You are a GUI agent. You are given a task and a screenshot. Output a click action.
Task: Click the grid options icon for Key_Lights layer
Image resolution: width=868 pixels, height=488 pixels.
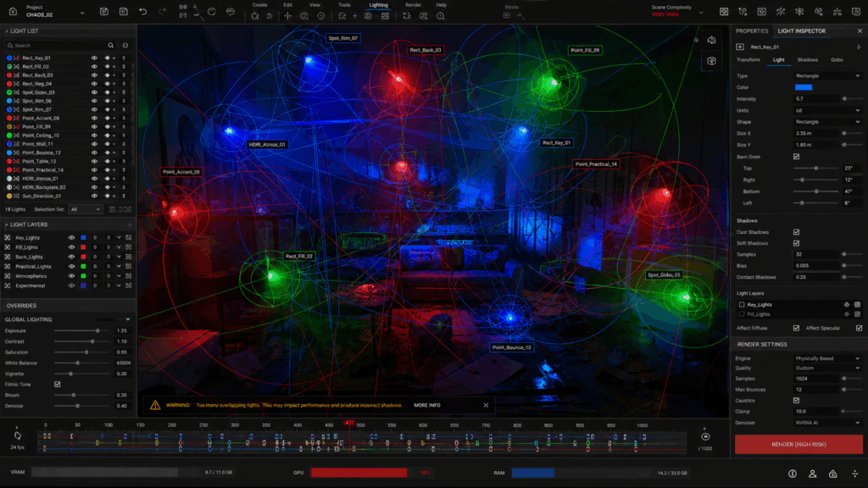[x=129, y=237]
